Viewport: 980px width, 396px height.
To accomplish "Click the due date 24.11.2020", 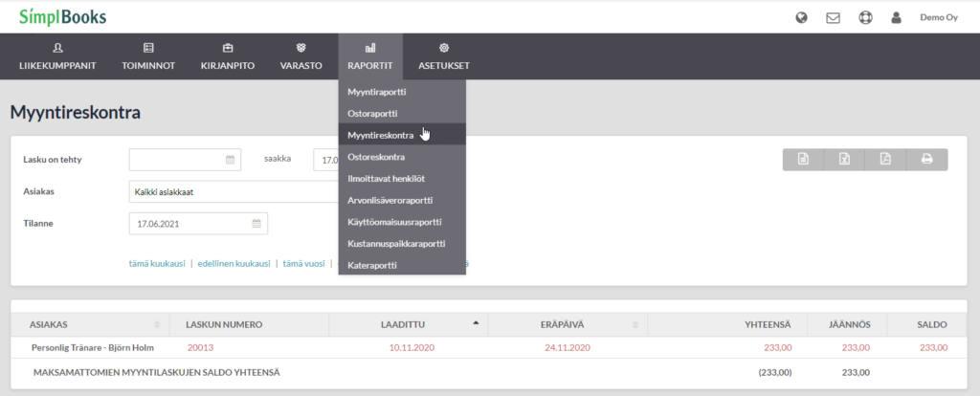I will 567,348.
